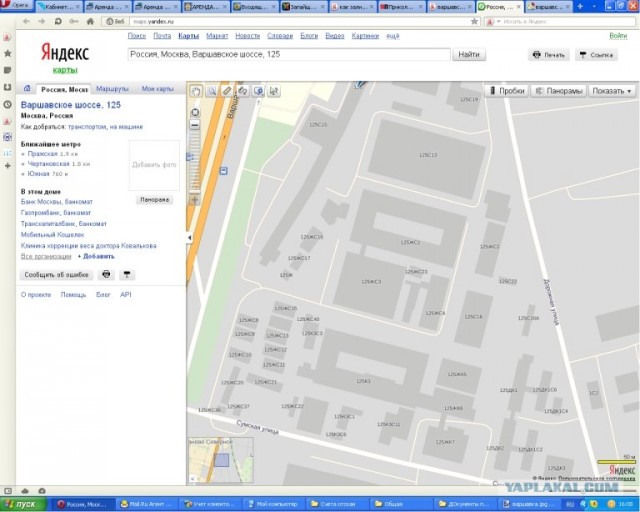Viewport: 640px width, 512px height.
Task: Click the browser reload button
Action: pos(58,21)
